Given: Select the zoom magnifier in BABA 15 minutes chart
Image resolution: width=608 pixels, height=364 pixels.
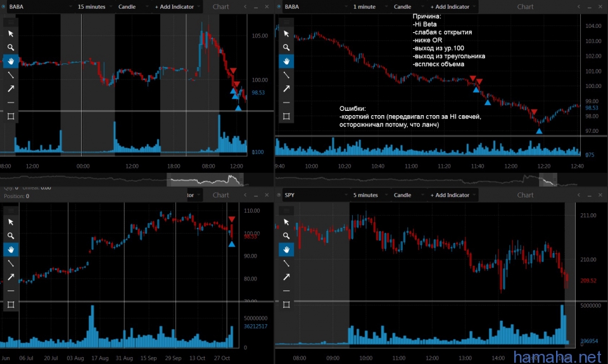Looking at the screenshot, I should click(x=11, y=47).
